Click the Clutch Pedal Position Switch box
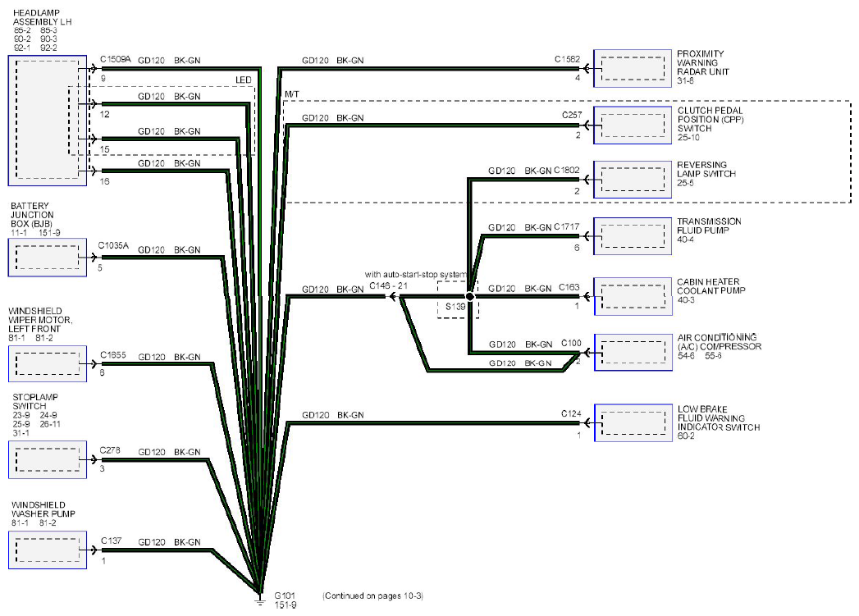Screen dimensions: 859x616 point(633,125)
